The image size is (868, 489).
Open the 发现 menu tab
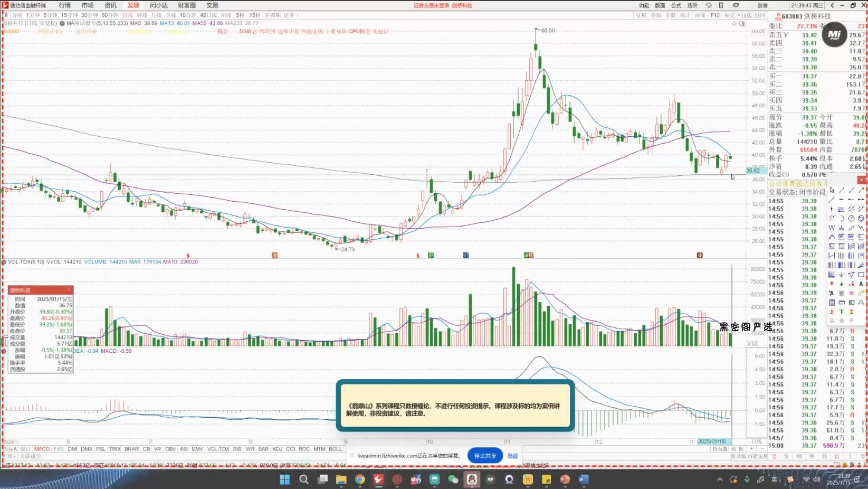click(133, 5)
